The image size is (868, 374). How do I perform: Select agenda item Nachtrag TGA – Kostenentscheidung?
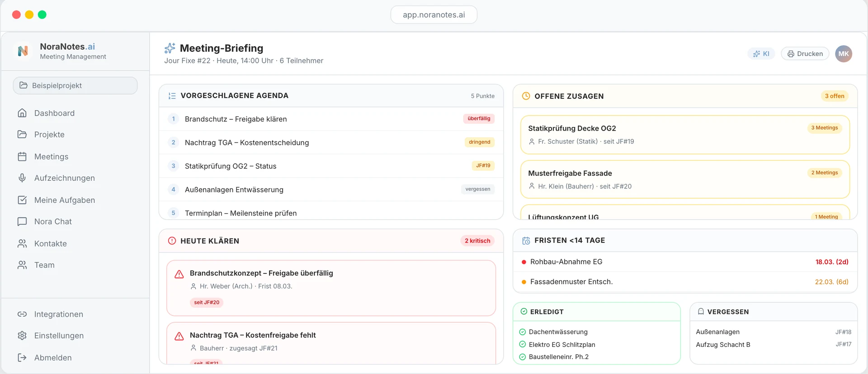331,142
